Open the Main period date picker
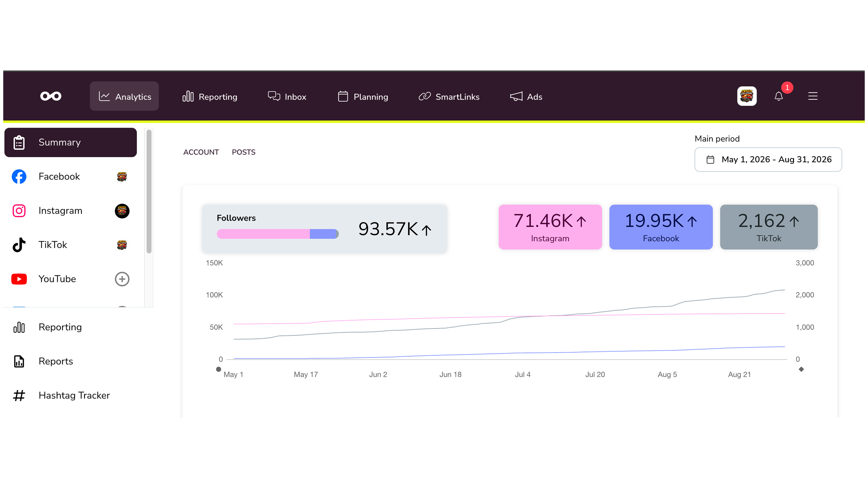The height and width of the screenshot is (488, 868). 768,160
